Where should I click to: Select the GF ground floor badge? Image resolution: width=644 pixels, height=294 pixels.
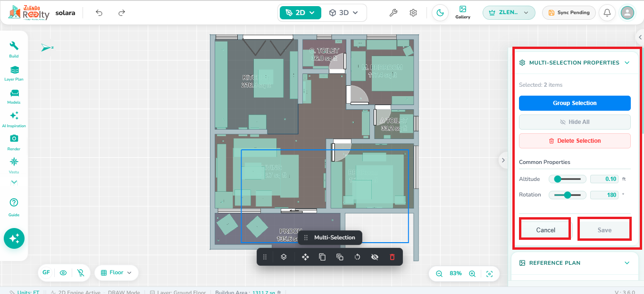coord(46,272)
